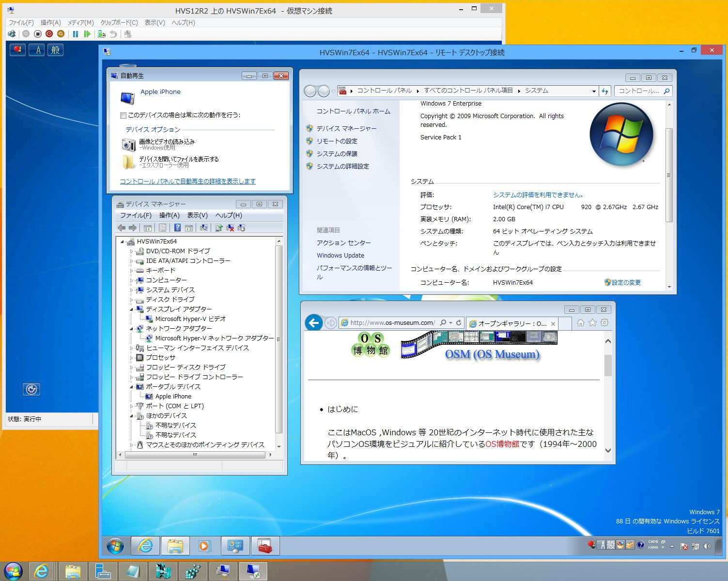Collapse the ほかのデバイス node
Screen dimensions: 728x581
click(x=131, y=416)
